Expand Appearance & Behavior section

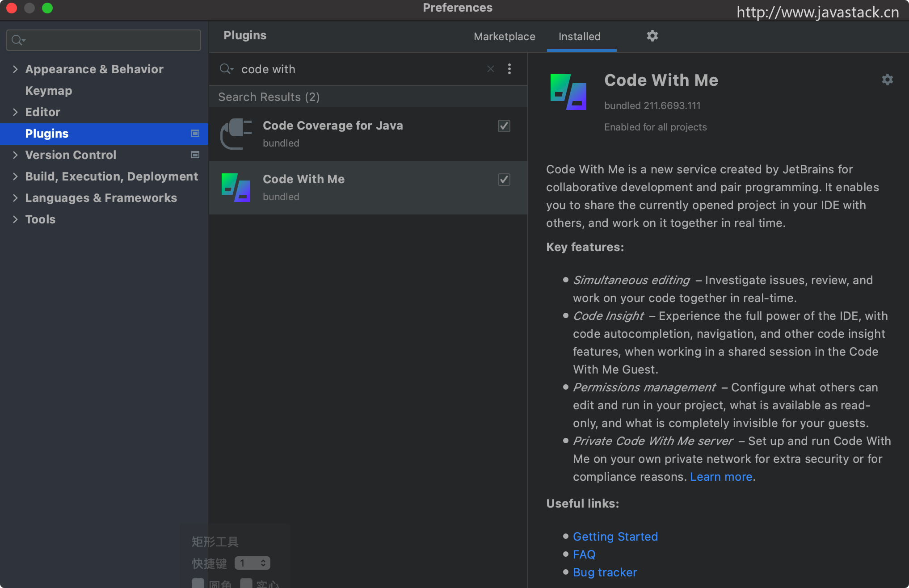click(x=15, y=69)
